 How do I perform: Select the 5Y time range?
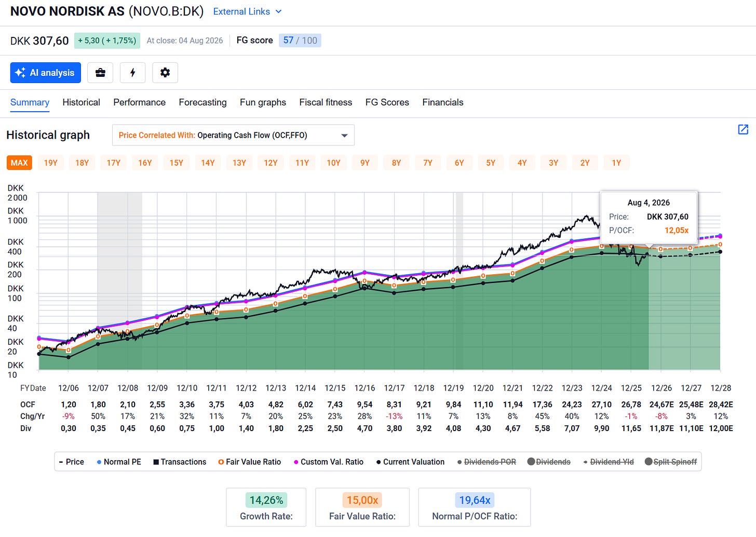point(491,163)
